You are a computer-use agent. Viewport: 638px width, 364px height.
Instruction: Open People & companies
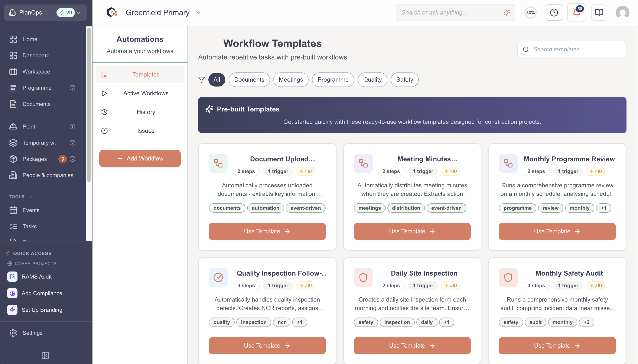click(x=42, y=175)
